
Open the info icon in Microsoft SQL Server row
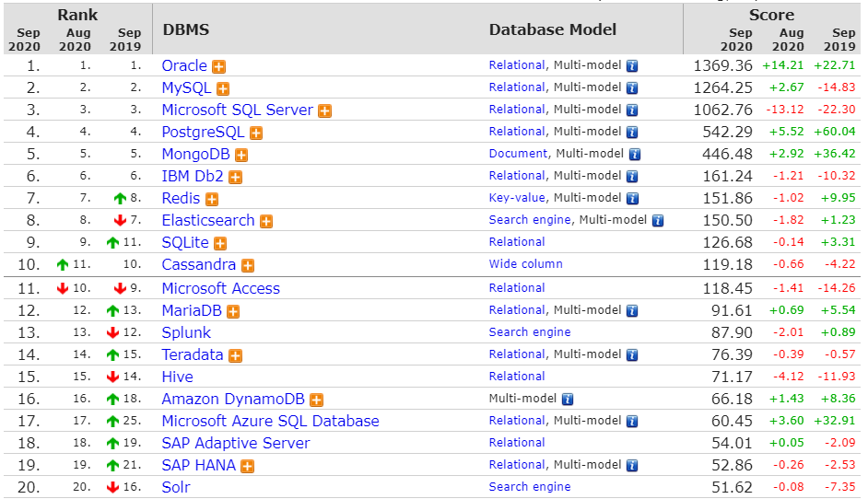click(x=632, y=110)
